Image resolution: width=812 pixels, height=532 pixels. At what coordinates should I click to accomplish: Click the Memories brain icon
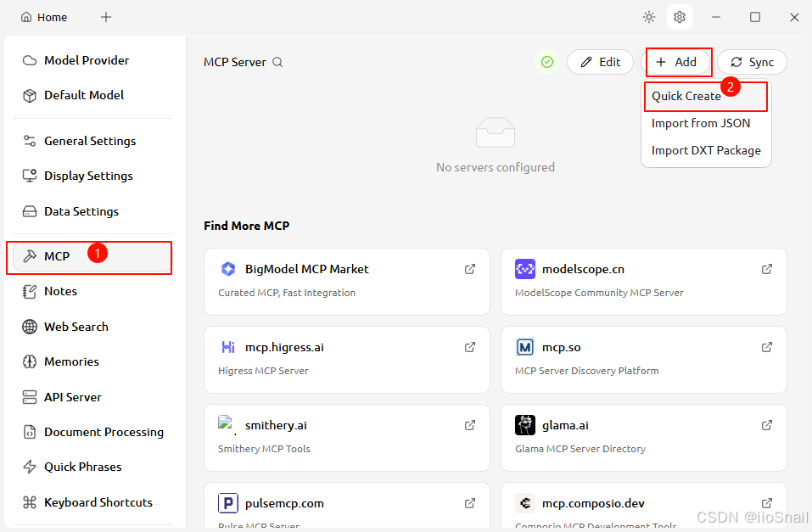click(x=30, y=361)
